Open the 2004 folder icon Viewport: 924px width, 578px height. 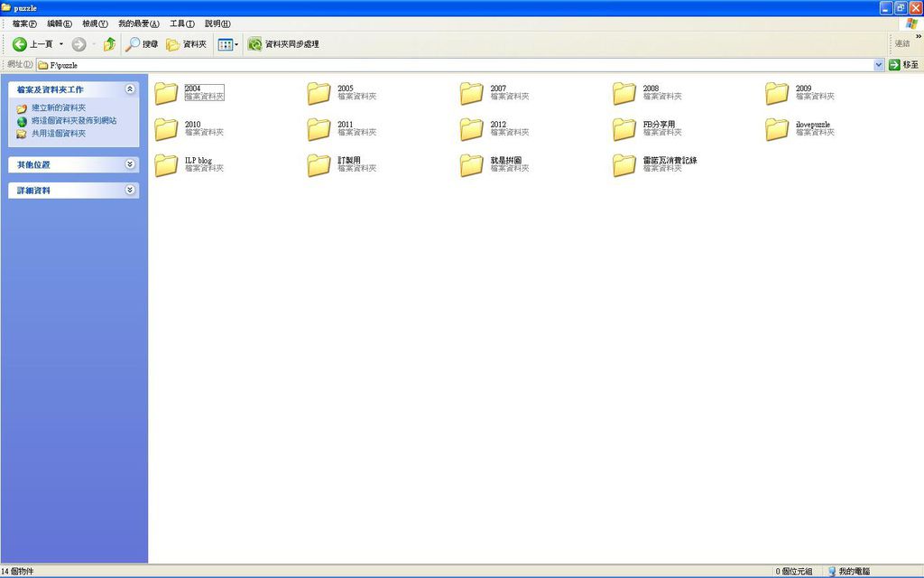[166, 93]
